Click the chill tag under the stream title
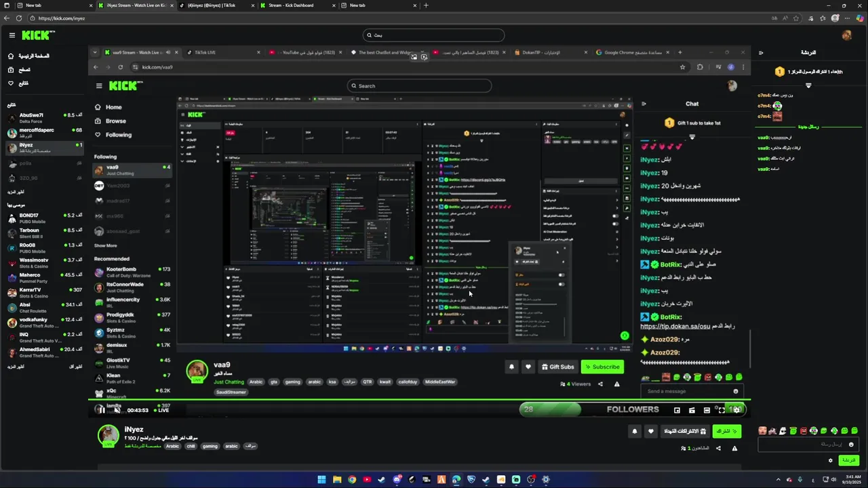 pos(191,446)
